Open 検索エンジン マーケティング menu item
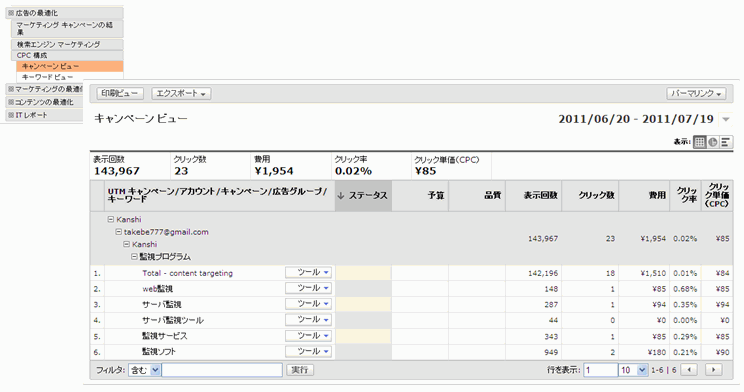Viewport: 744px width, 392px height. coord(67,44)
